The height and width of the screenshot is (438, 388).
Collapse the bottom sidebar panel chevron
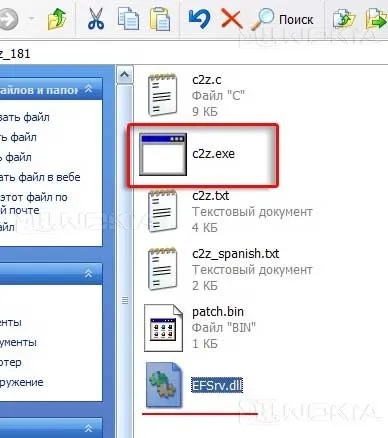[88, 428]
